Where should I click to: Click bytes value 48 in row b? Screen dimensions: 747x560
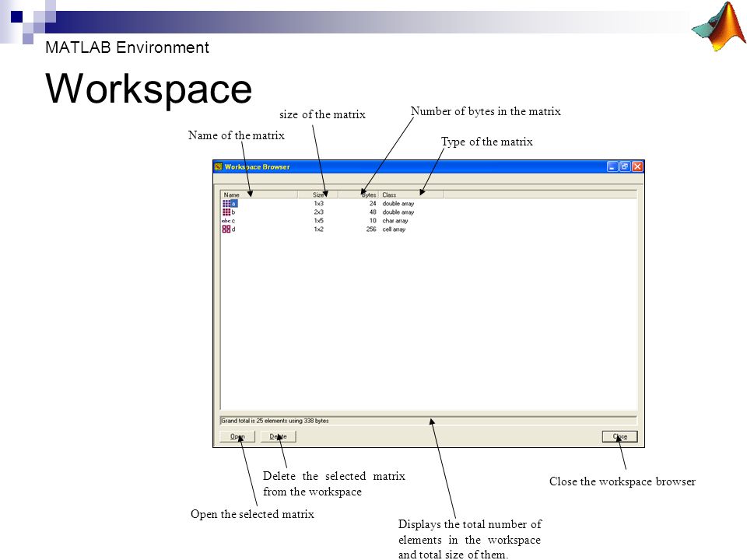[x=373, y=212]
